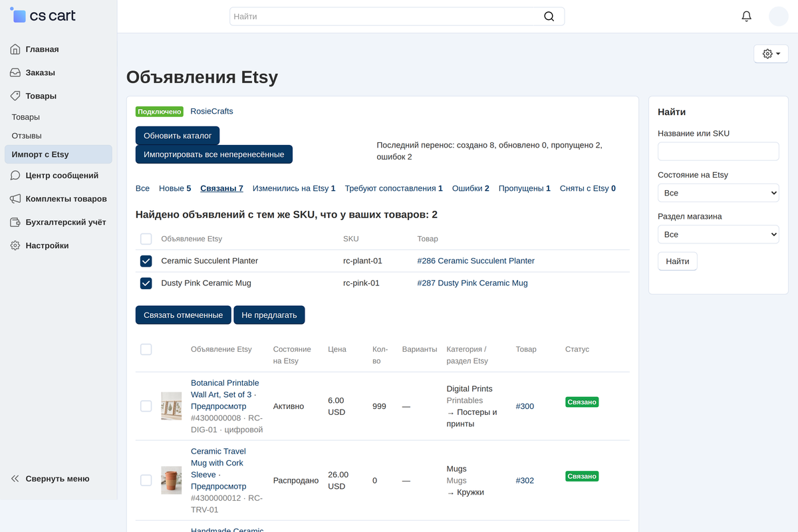Open the gear settings dropdown at the top right
Image resolution: width=798 pixels, height=532 pixels.
pyautogui.click(x=771, y=54)
